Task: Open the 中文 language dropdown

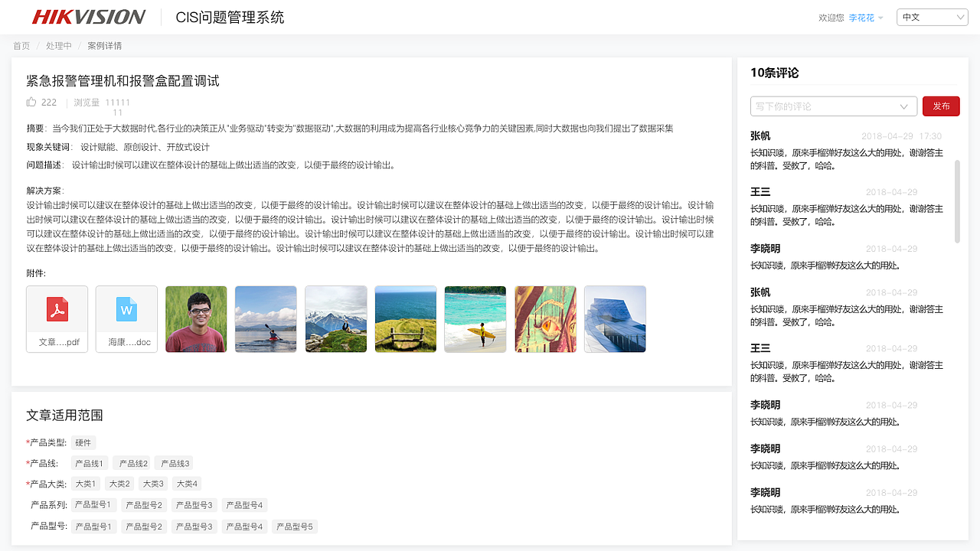Action: point(932,16)
